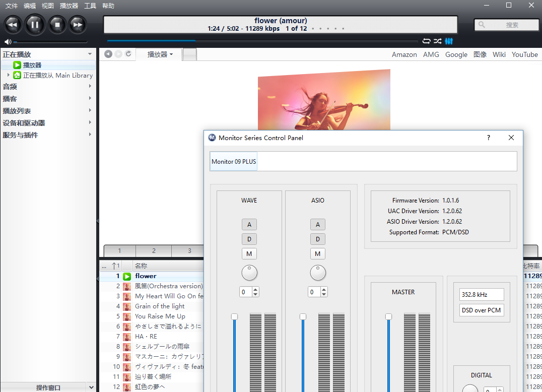Toggle the M button under ASIO
Screen dimensions: 542x392
coord(317,254)
